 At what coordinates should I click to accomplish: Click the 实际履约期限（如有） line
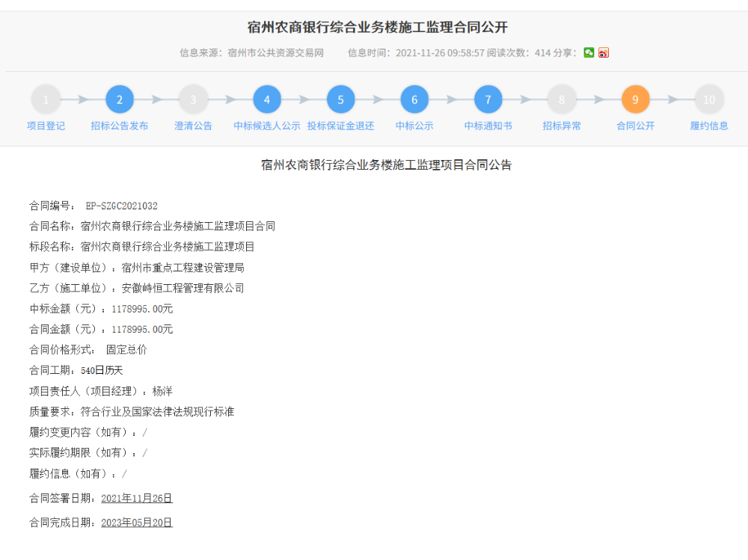[88, 452]
